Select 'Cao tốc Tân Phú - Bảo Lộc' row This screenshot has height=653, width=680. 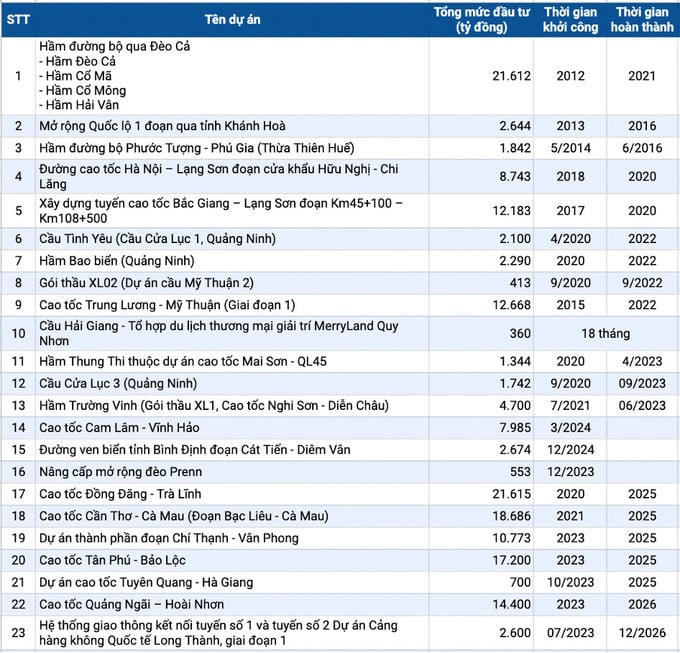(119, 560)
